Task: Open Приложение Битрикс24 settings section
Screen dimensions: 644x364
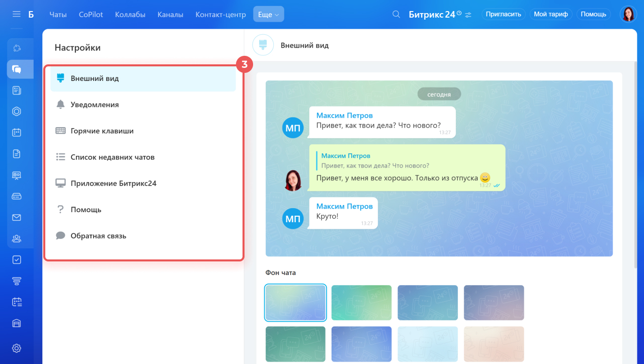Action: (x=143, y=183)
